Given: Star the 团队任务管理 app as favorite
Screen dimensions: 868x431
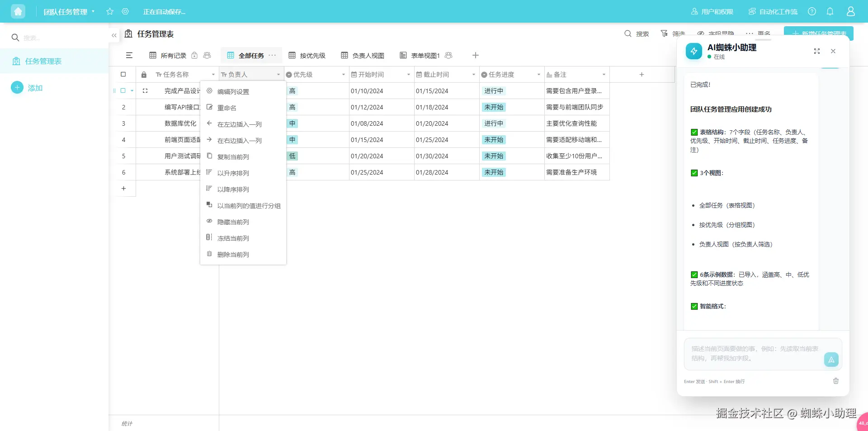Looking at the screenshot, I should pyautogui.click(x=110, y=11).
